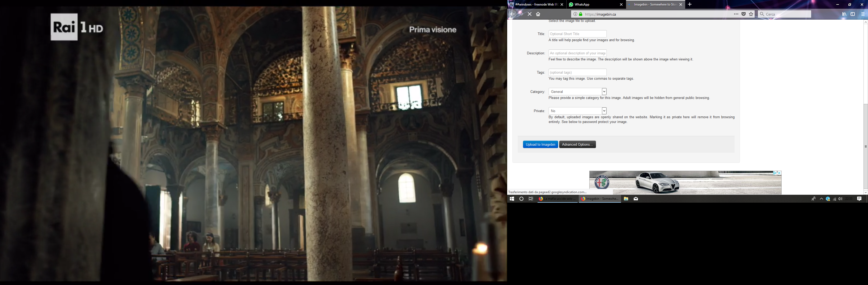Open the Alfa Romeo car advertisement
The image size is (868, 285).
685,182
